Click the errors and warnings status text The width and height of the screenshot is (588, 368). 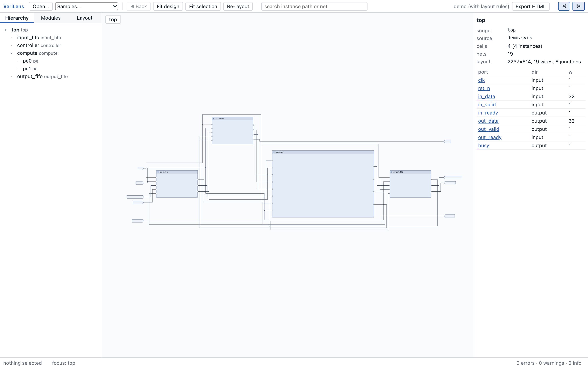coord(549,363)
